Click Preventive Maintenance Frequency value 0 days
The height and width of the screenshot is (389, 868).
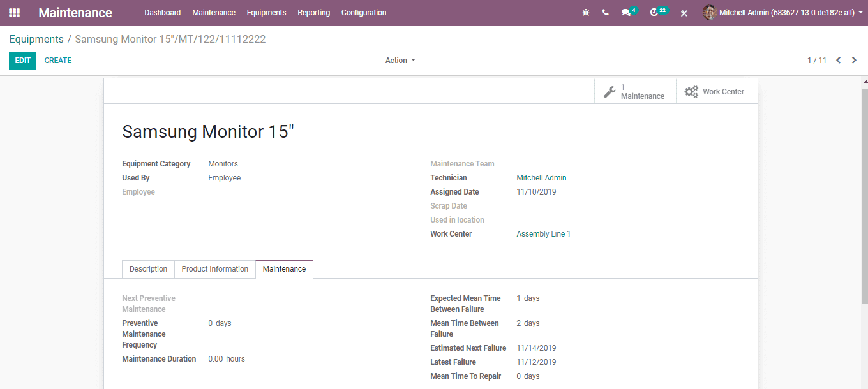point(220,323)
